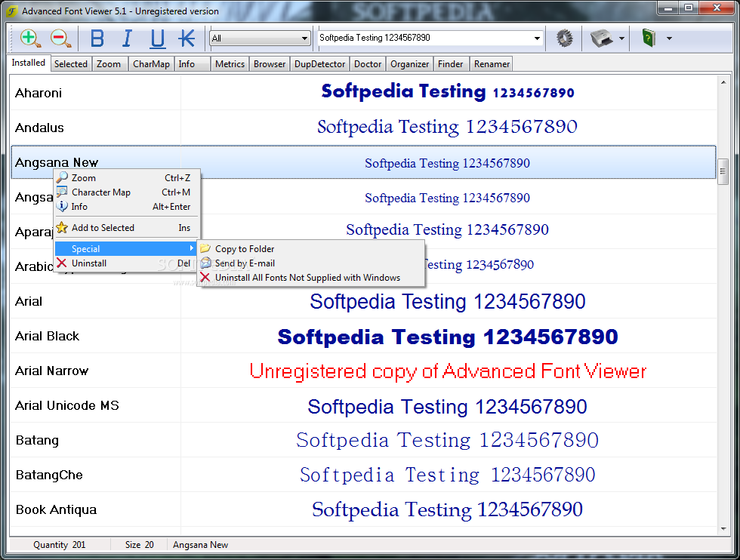Select the Andalus font row
Viewport: 740px width, 560px height.
pos(363,128)
